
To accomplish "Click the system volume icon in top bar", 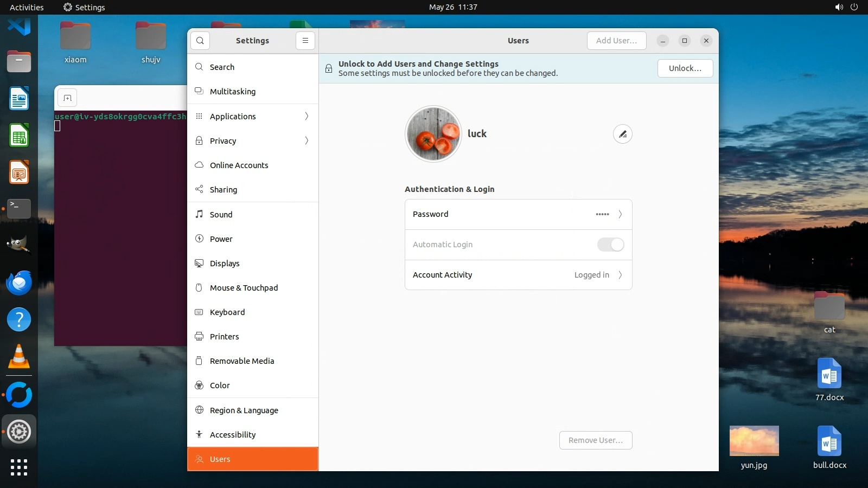I will 839,7.
